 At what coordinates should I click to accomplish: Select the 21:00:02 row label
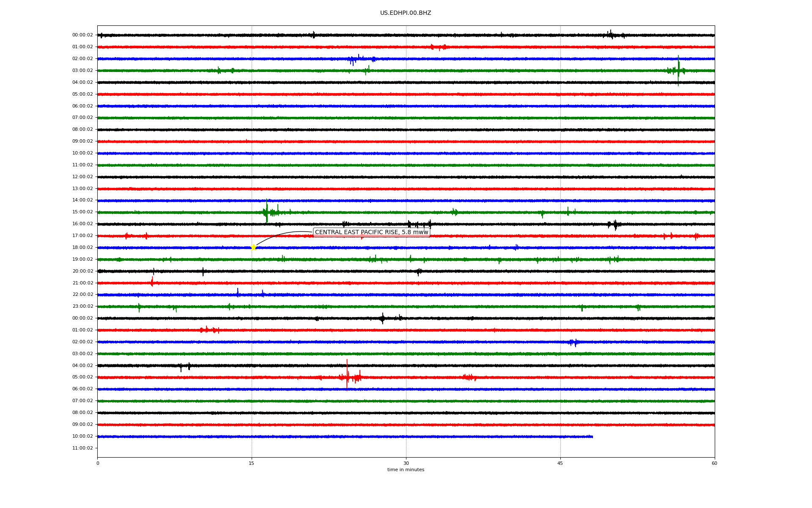[x=82, y=283]
